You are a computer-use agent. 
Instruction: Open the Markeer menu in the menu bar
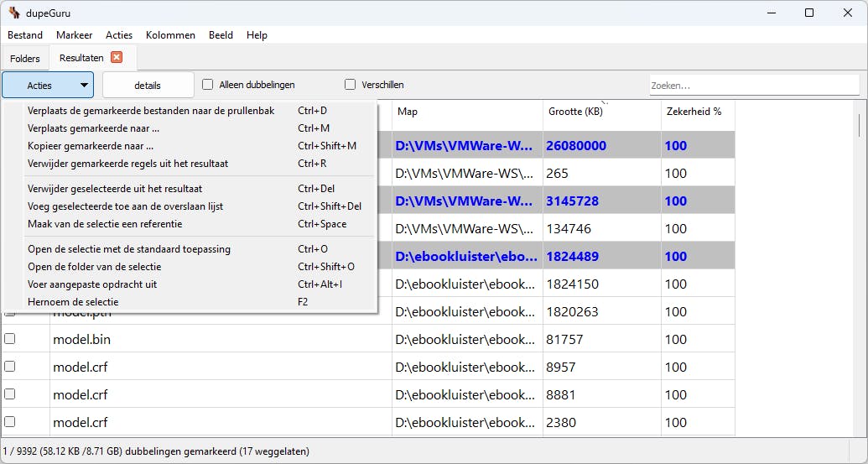point(74,35)
